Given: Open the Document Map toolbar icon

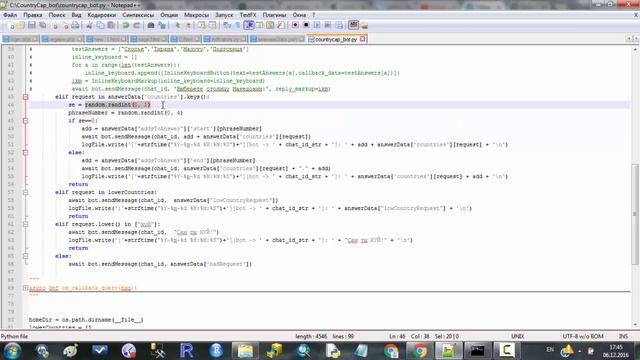Looking at the screenshot, I should pyautogui.click(x=270, y=25).
